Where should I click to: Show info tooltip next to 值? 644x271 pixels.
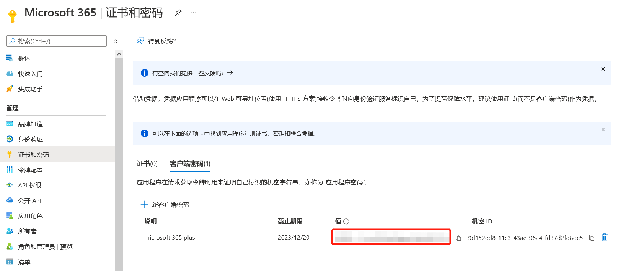346,222
